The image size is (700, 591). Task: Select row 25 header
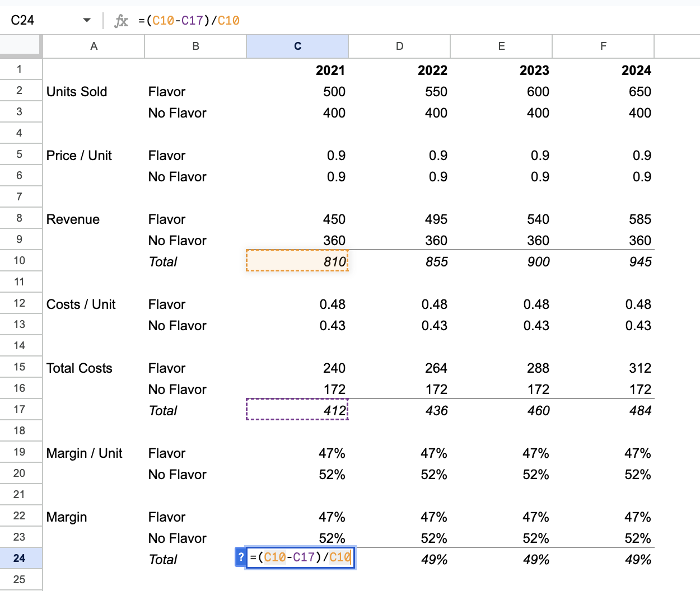[x=21, y=580]
